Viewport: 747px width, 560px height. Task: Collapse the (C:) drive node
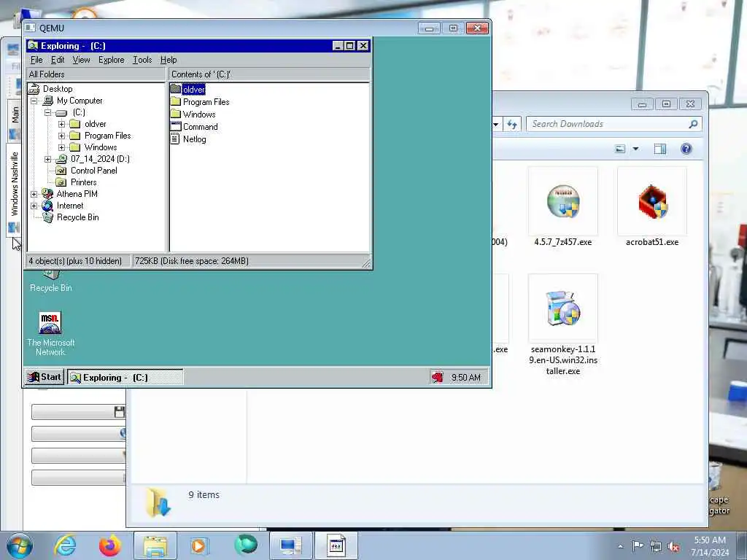click(47, 113)
